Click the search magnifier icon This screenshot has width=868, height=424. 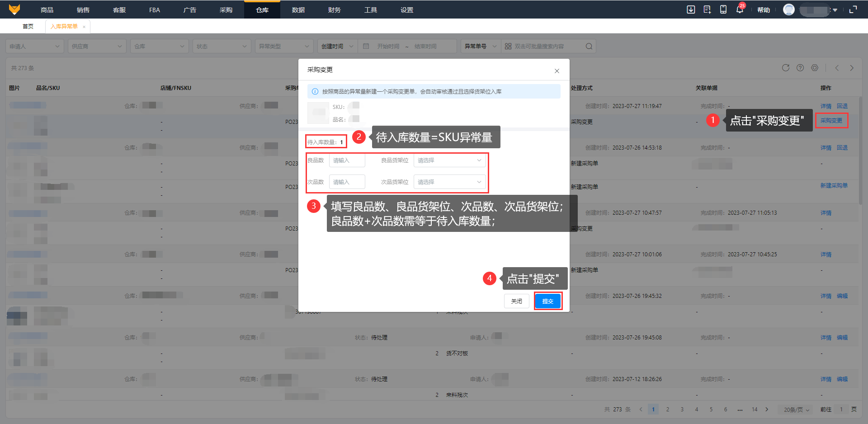(589, 46)
